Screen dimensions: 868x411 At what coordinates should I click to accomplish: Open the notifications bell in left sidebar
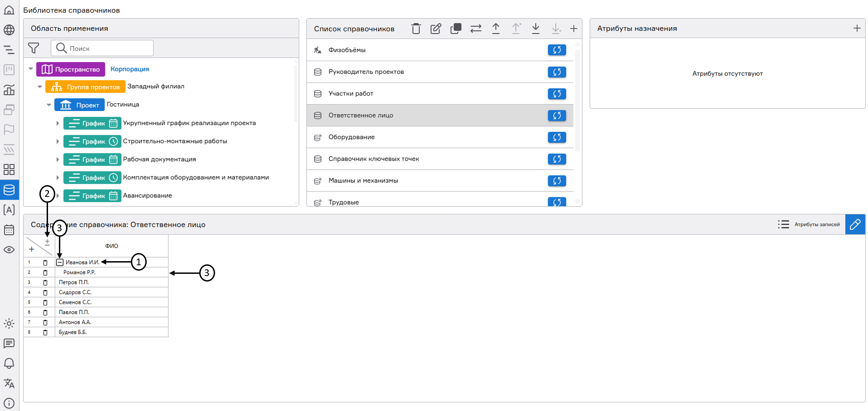(x=9, y=363)
